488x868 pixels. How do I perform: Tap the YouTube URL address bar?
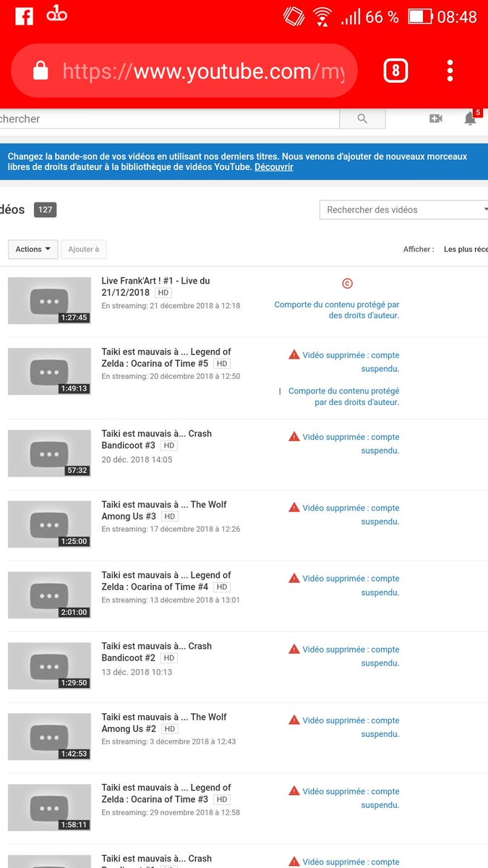point(184,71)
